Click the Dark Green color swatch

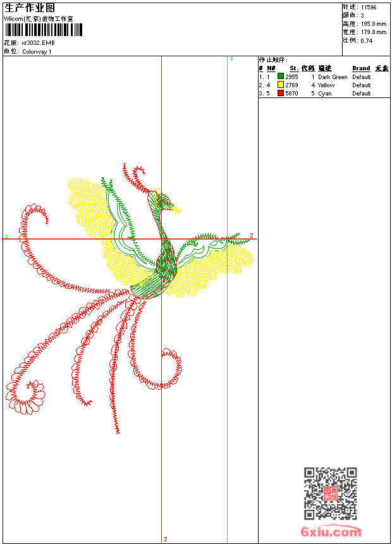tap(281, 77)
